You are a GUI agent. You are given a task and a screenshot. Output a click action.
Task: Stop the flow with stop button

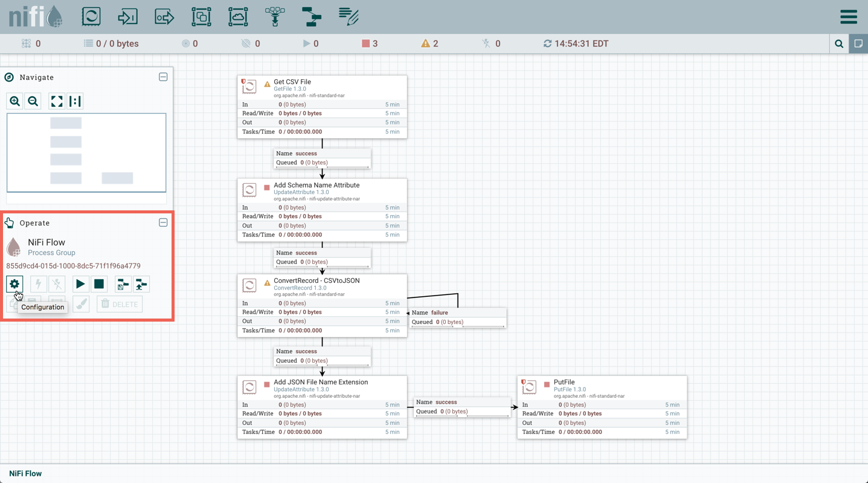pyautogui.click(x=99, y=284)
